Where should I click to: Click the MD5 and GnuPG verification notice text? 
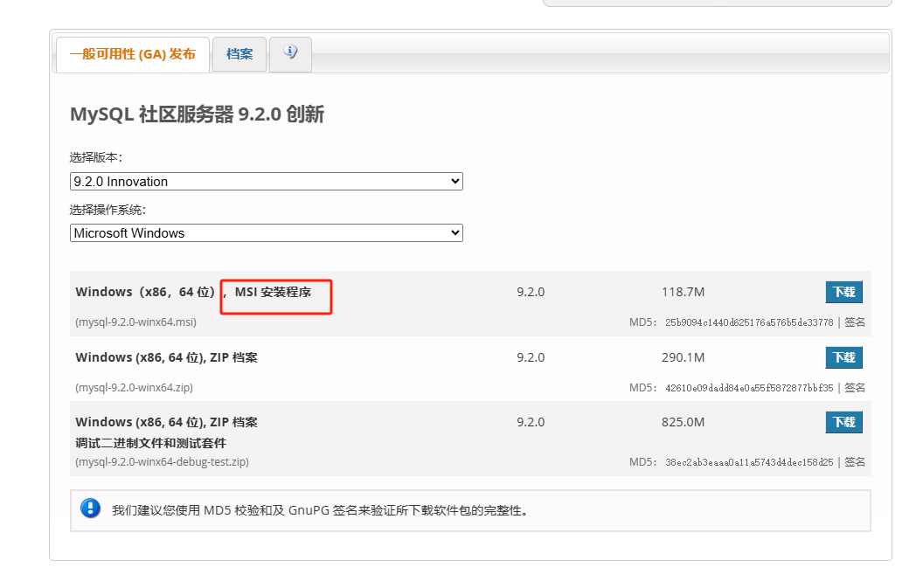point(321,510)
